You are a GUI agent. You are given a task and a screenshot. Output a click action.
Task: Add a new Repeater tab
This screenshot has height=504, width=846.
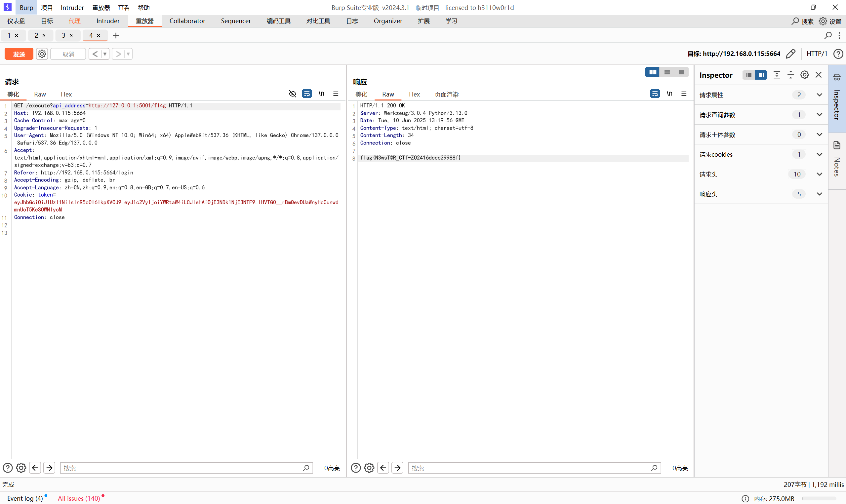click(116, 35)
